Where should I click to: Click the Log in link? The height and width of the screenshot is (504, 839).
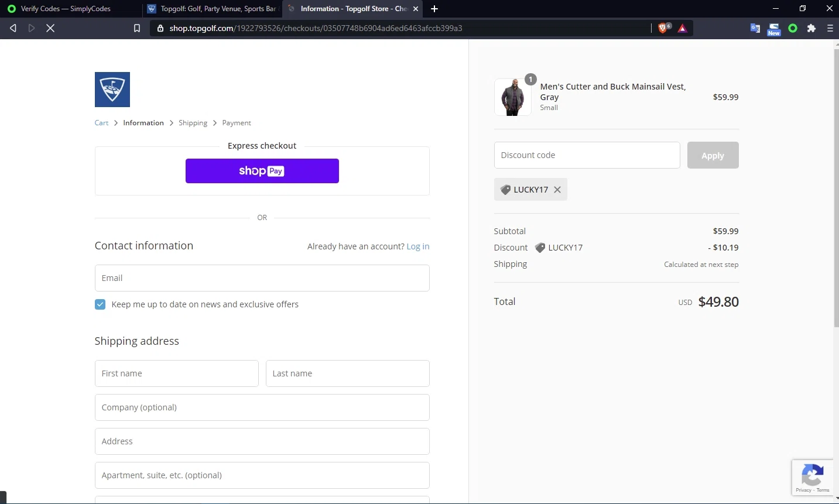[418, 246]
